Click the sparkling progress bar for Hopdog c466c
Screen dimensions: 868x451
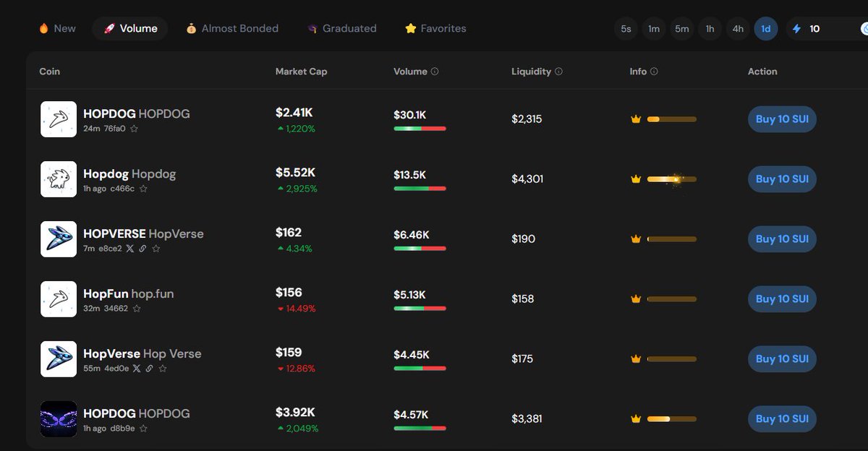(x=672, y=179)
